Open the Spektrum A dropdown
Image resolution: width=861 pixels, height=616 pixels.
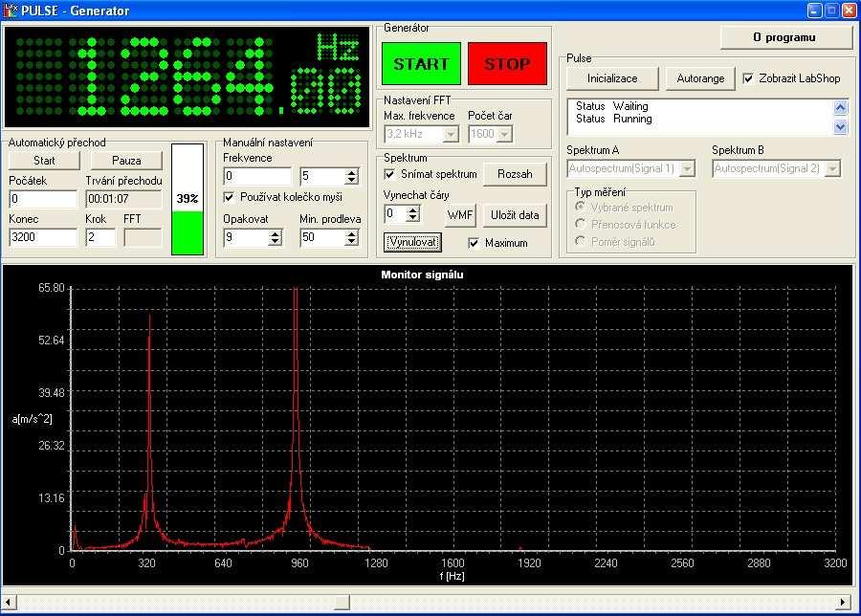tap(687, 168)
